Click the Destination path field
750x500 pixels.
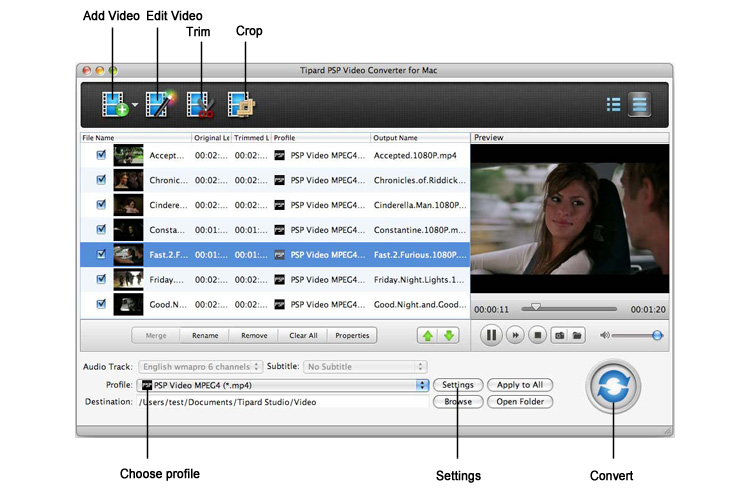tap(283, 402)
